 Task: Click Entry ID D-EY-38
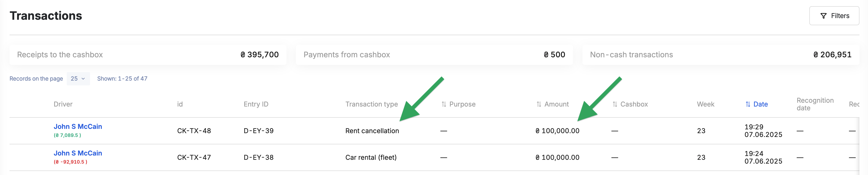[x=258, y=157]
